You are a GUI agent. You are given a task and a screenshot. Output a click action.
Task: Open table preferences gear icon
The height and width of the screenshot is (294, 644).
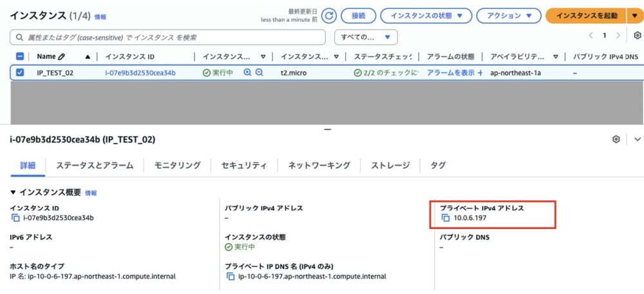[x=637, y=35]
